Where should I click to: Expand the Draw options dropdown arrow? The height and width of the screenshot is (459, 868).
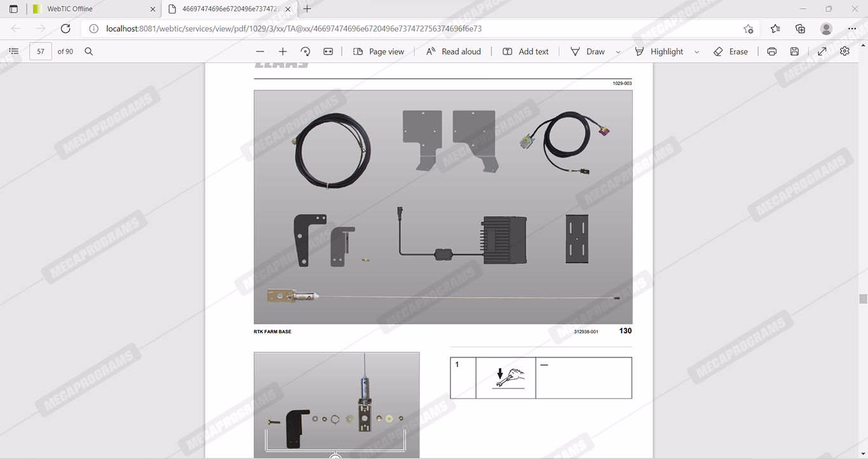618,52
